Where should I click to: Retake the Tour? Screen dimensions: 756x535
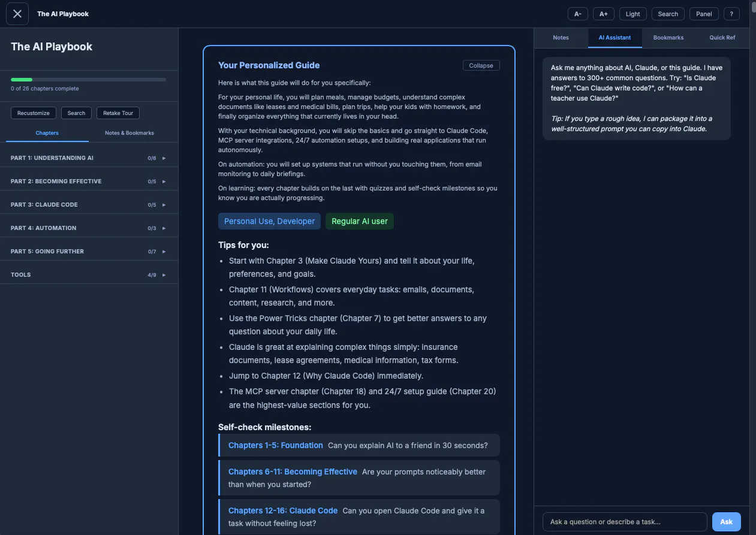click(118, 113)
